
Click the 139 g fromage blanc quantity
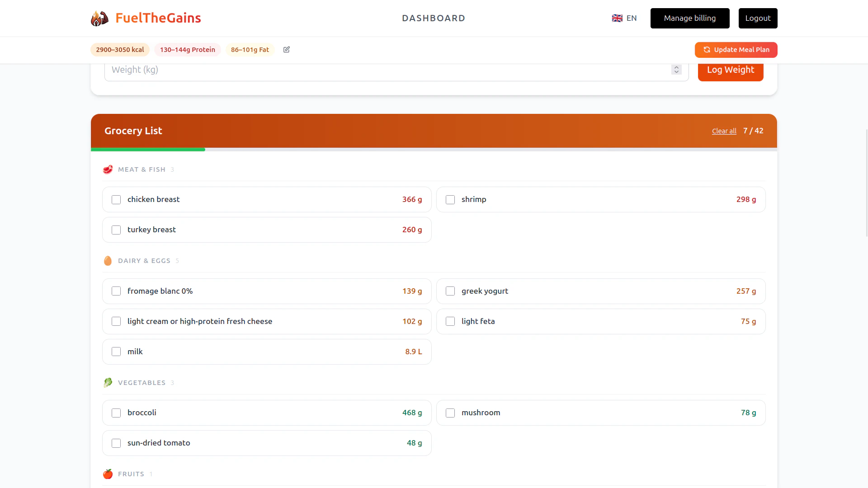coord(412,291)
